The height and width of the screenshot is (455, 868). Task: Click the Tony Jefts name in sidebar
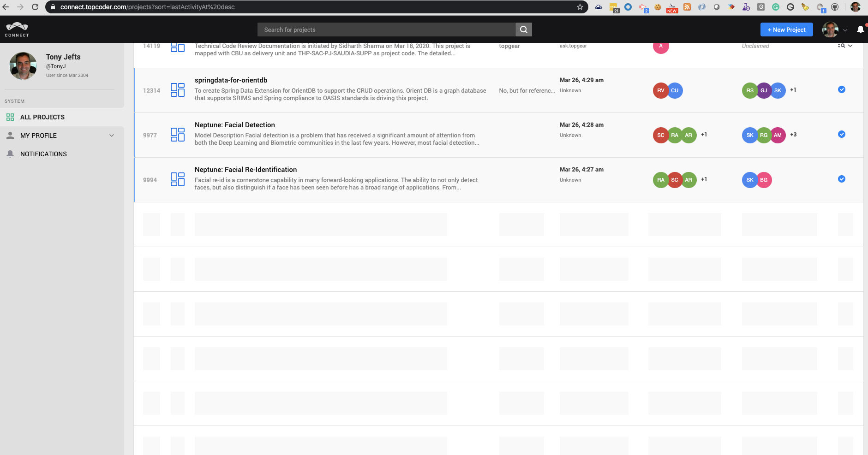point(63,57)
